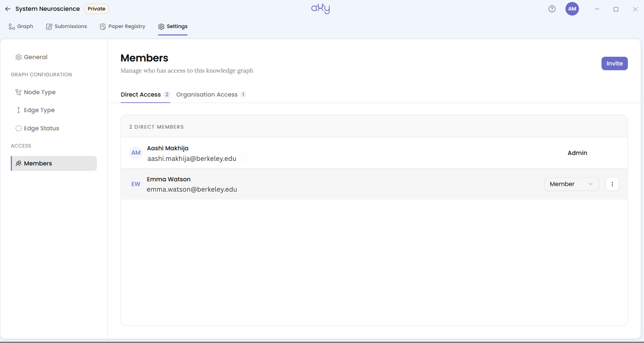Select the Settings tab
Image resolution: width=644 pixels, height=343 pixels.
coord(173,26)
